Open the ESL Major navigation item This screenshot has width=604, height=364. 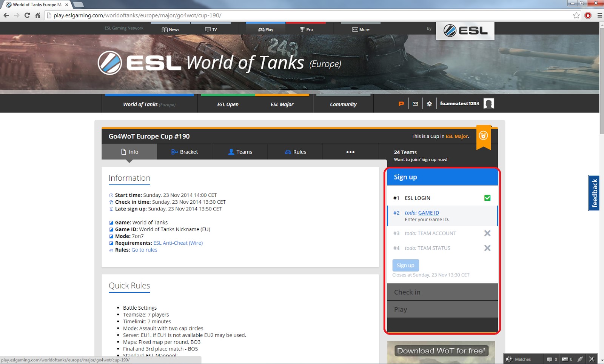pyautogui.click(x=282, y=104)
